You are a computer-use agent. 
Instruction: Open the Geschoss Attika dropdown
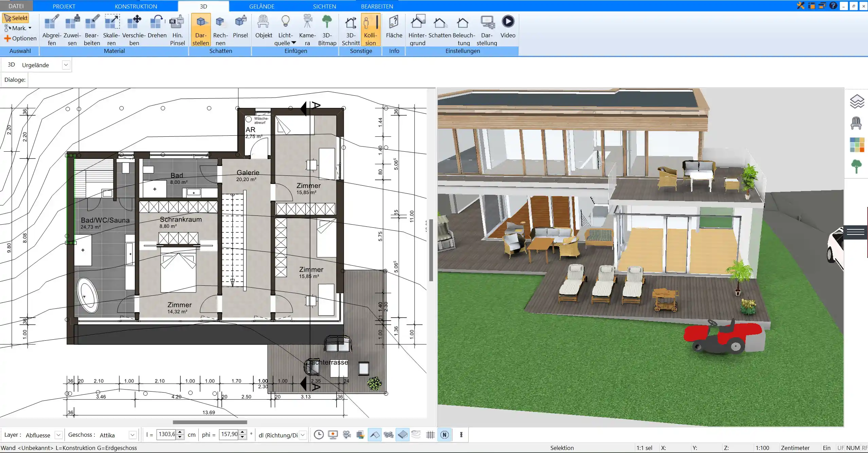(133, 435)
